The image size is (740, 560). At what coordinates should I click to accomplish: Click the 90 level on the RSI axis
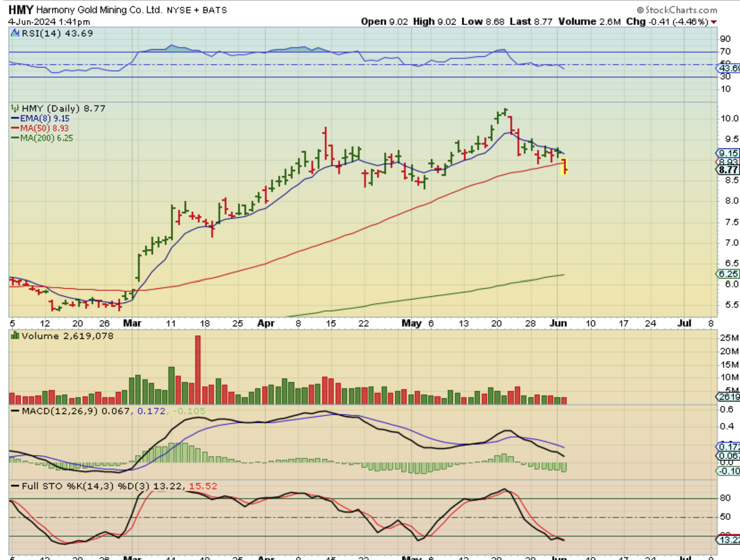pos(725,39)
